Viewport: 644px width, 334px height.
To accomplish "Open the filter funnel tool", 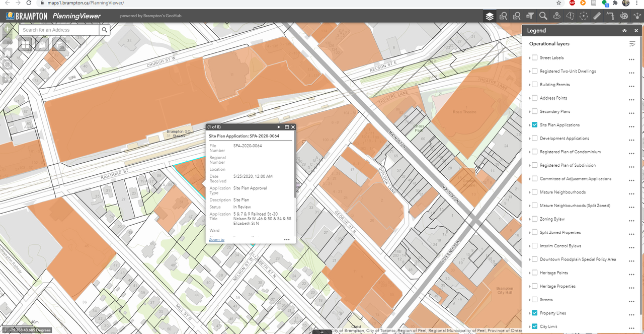I will coord(530,16).
